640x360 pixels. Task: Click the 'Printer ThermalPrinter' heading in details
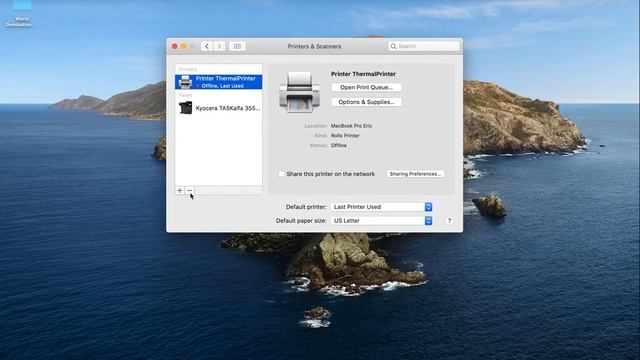click(363, 74)
